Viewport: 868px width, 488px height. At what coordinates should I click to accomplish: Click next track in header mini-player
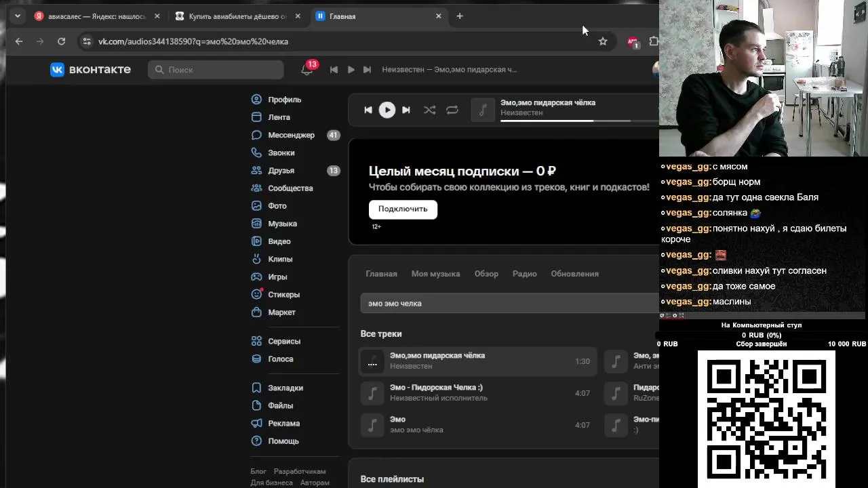pos(367,70)
